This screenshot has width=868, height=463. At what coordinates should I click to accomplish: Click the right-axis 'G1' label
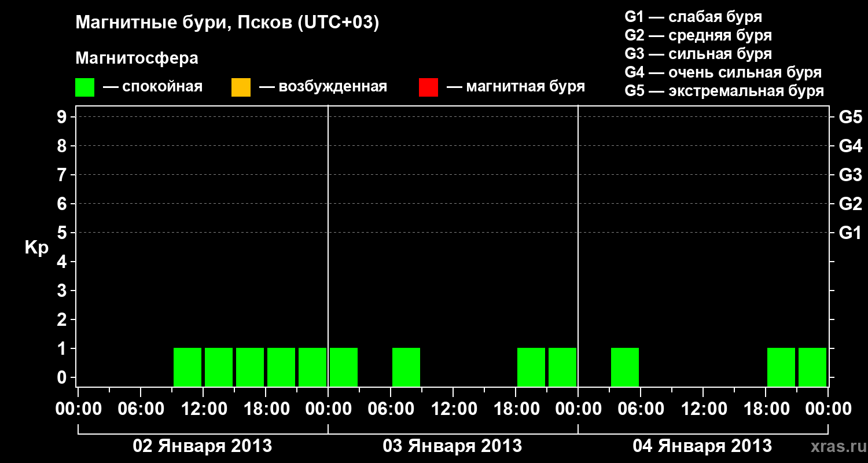pos(851,233)
